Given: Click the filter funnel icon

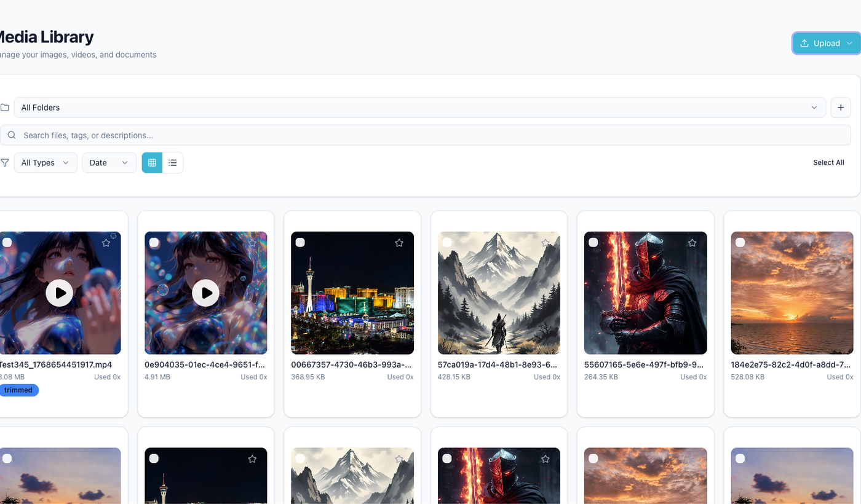Looking at the screenshot, I should coord(4,163).
